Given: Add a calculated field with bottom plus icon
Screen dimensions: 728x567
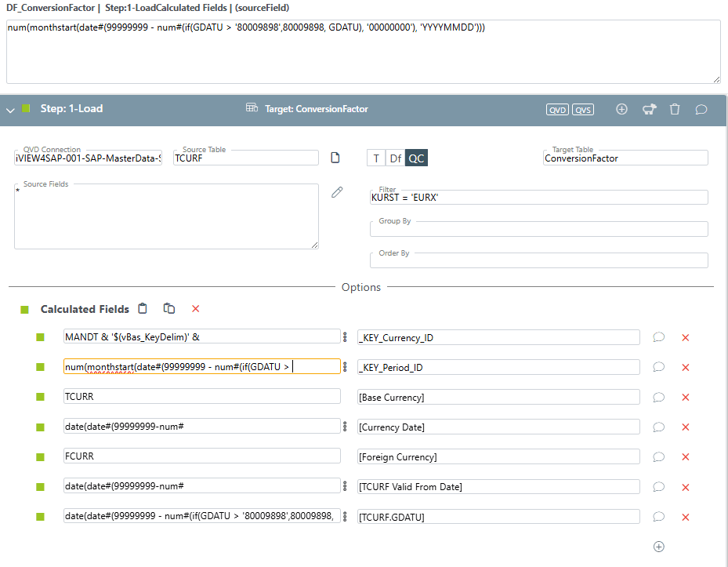Looking at the screenshot, I should click(x=659, y=547).
